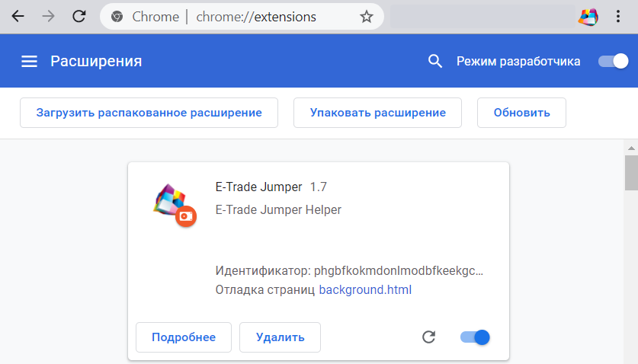Remove extension with Удалить button
The width and height of the screenshot is (638, 364).
[x=280, y=337]
